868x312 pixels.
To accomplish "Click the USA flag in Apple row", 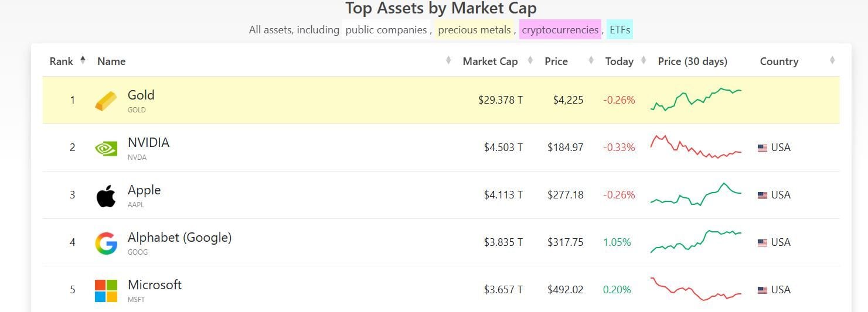I will pos(762,196).
